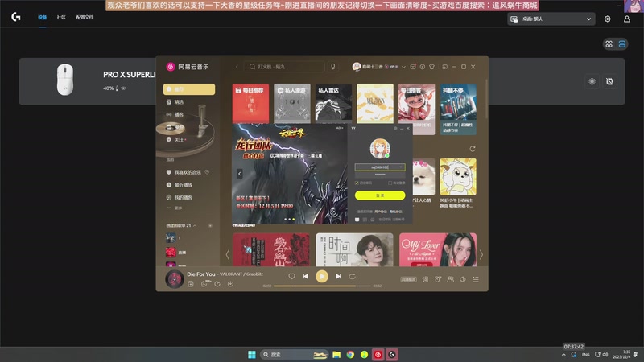The width and height of the screenshot is (644, 362).
Task: Seek within the song progress bar
Action: pyautogui.click(x=322, y=286)
